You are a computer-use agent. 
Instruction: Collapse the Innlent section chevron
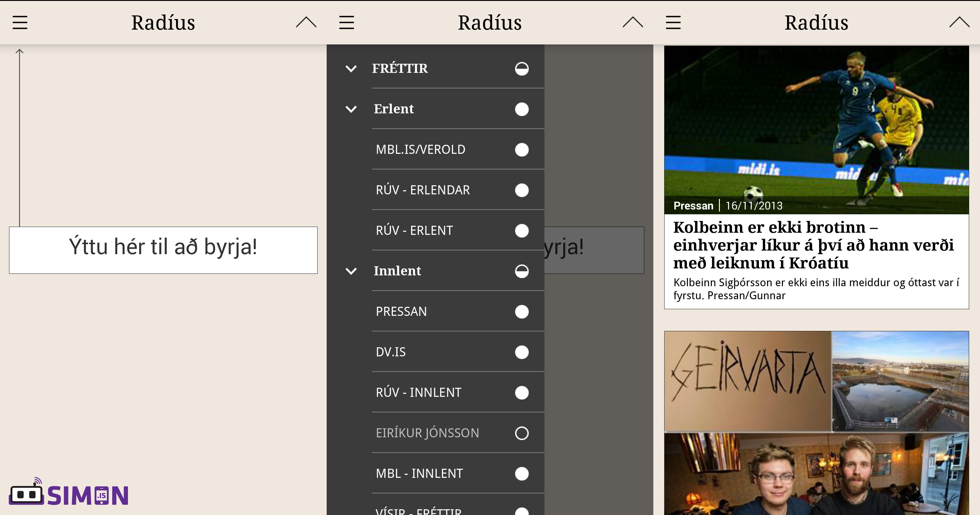[x=351, y=271]
